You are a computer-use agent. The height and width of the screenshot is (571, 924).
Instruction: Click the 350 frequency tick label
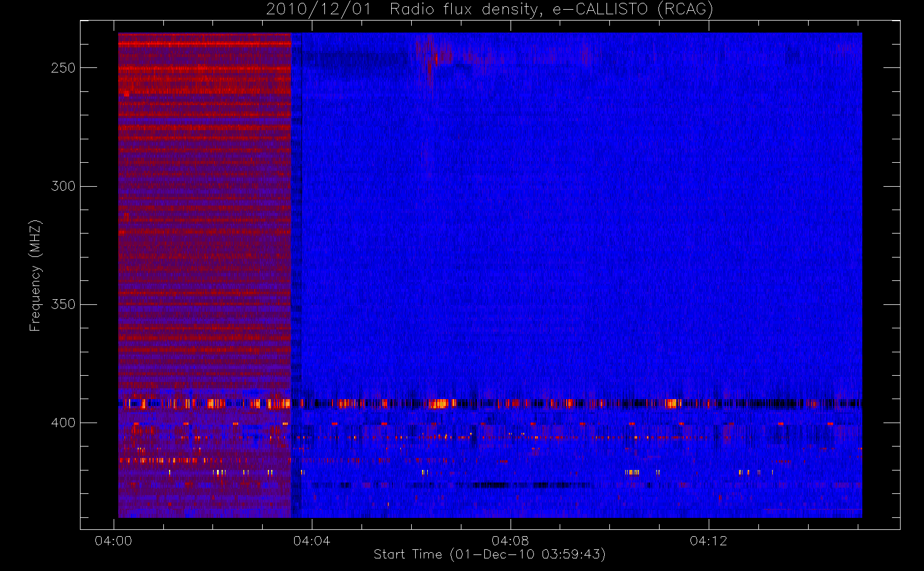point(63,304)
